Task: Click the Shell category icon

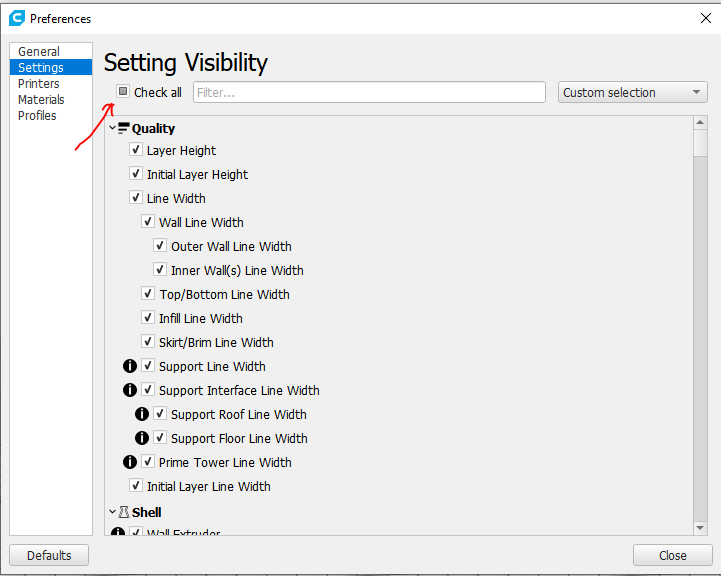Action: 124,512
